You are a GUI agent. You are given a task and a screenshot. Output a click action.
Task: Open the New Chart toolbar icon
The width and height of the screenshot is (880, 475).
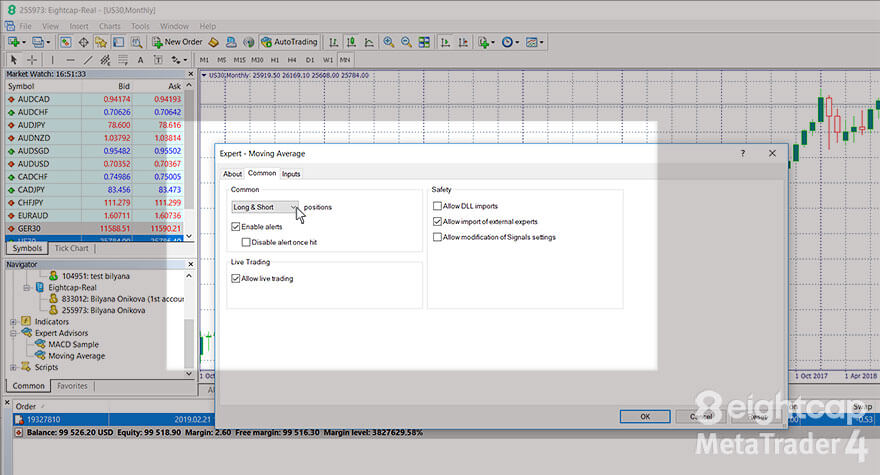[x=13, y=42]
